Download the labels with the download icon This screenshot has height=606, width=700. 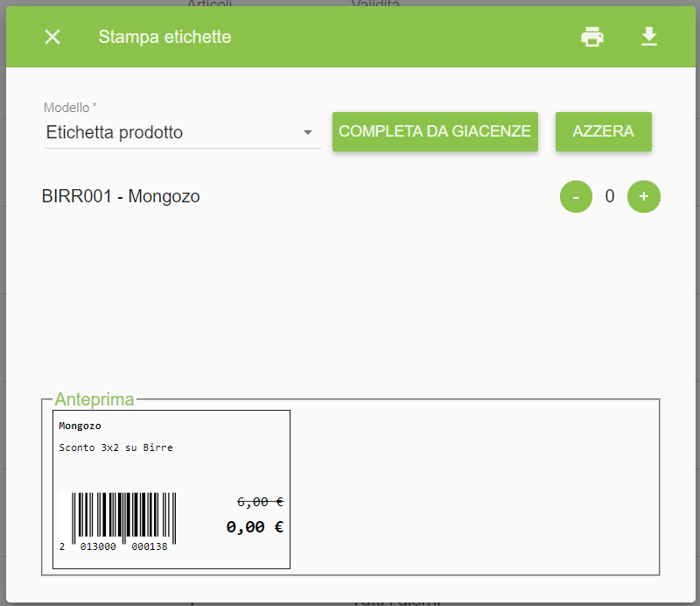coord(648,37)
